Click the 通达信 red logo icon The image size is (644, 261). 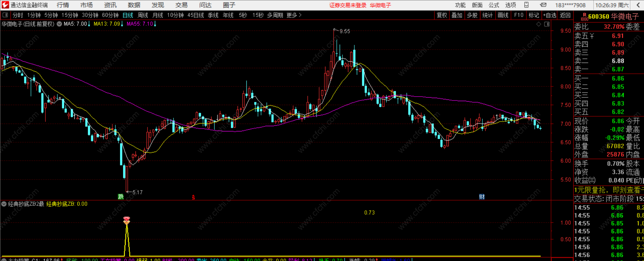point(5,5)
